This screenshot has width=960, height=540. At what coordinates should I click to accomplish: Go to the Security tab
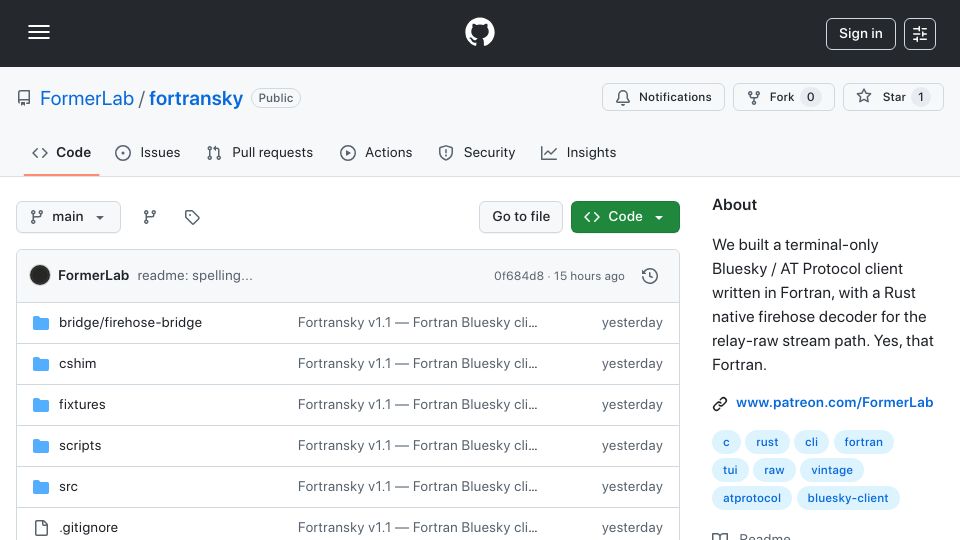(x=477, y=152)
